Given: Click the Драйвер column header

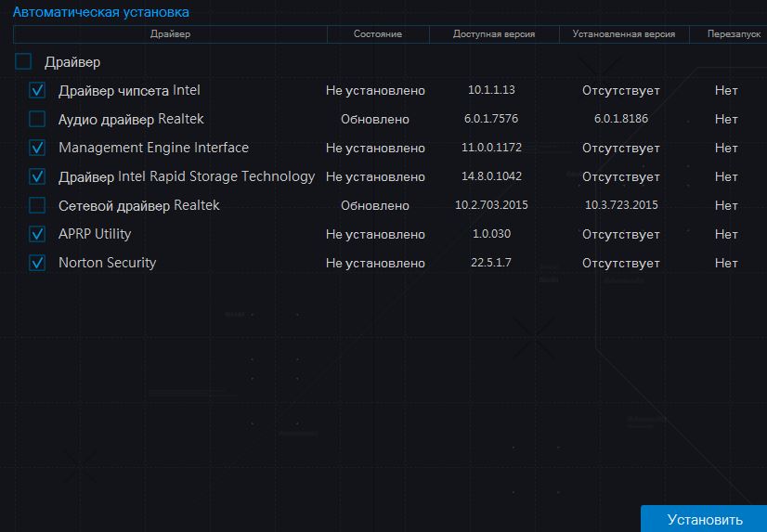Looking at the screenshot, I should point(170,34).
